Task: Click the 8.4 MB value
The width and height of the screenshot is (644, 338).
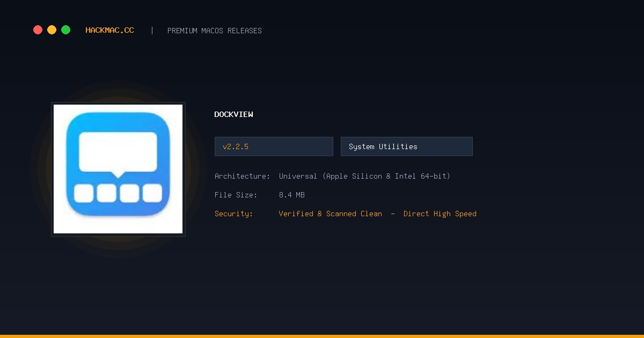Action: click(292, 195)
